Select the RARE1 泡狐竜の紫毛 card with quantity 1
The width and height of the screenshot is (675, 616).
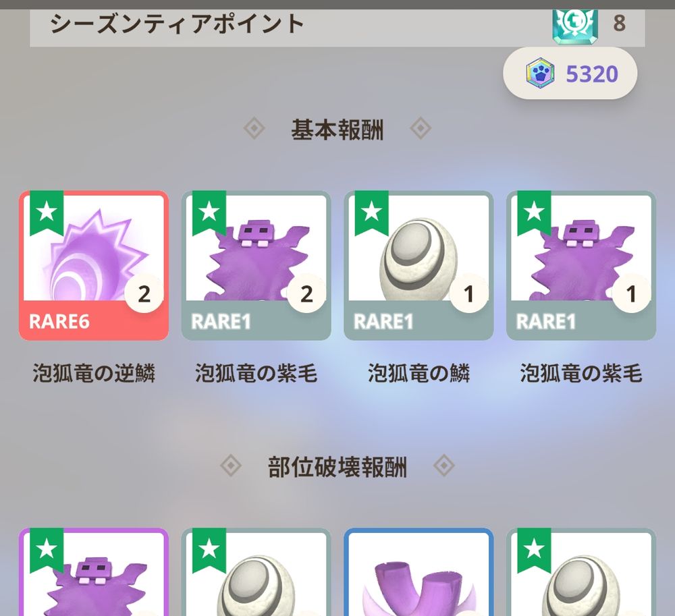(581, 265)
